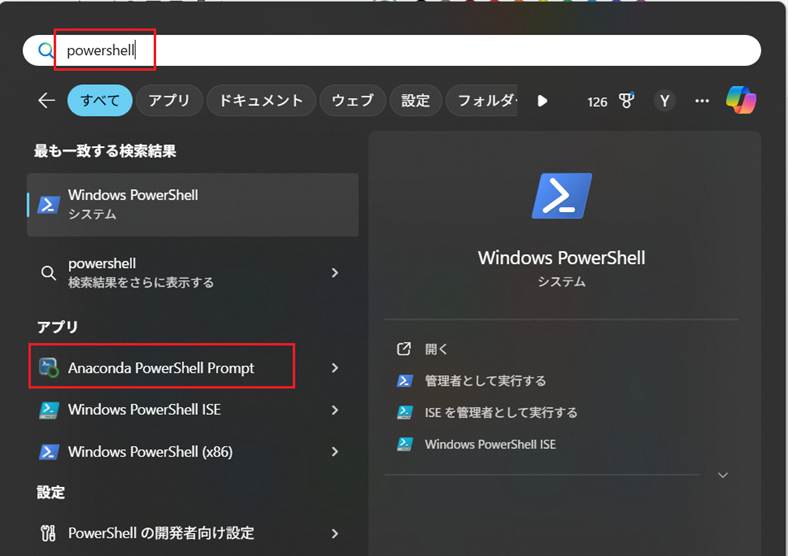
Task: Expand more actions with the down chevron
Action: pos(723,475)
